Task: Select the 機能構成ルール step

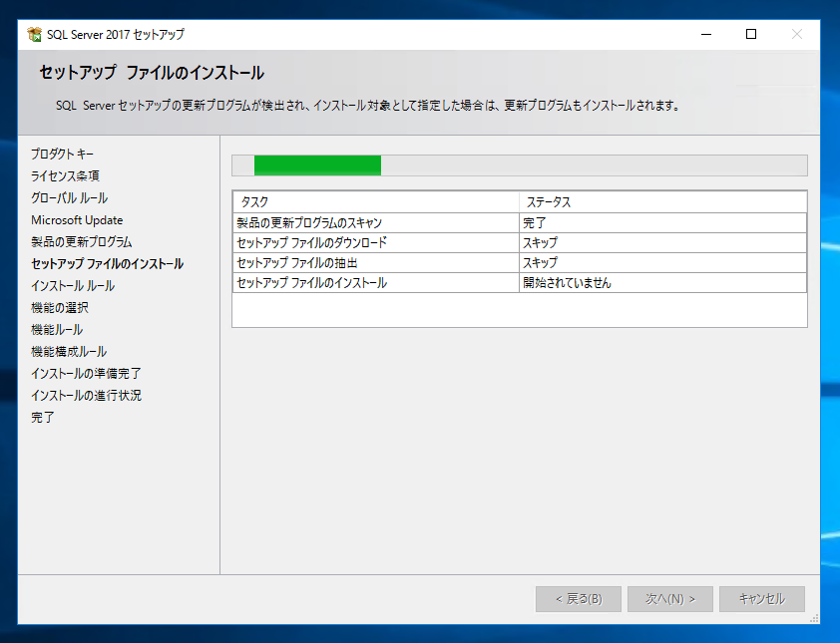Action: 69,352
